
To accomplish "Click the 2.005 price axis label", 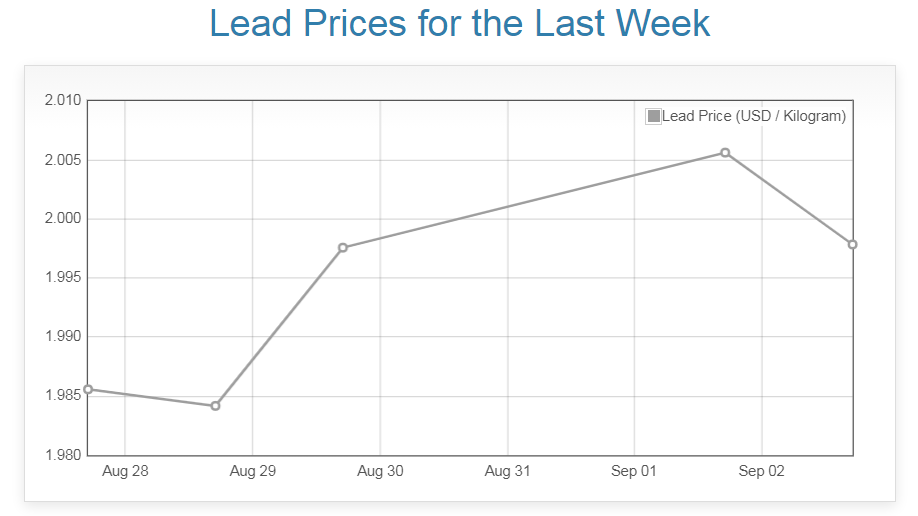I will point(62,160).
